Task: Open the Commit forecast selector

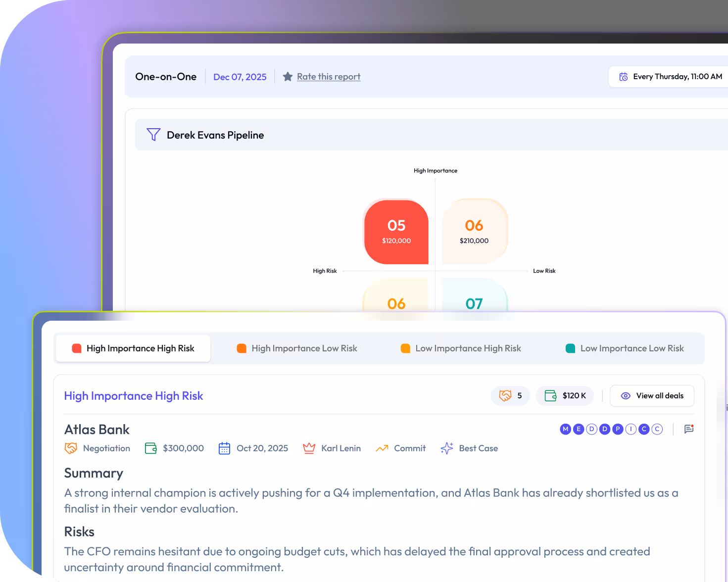Action: click(401, 448)
